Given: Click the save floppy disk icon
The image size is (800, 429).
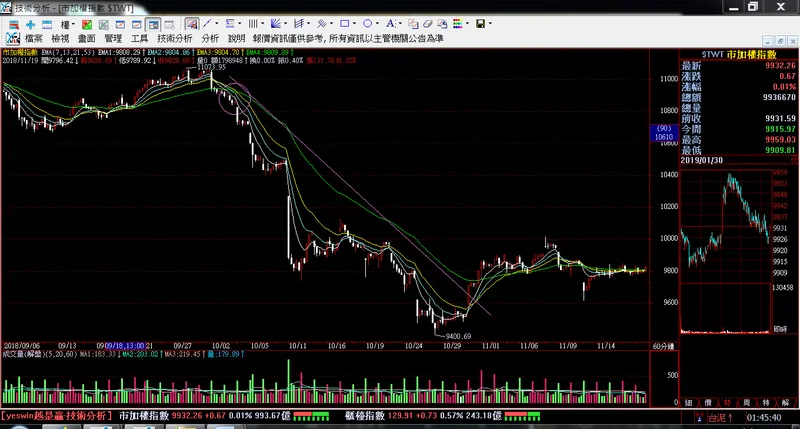Looking at the screenshot, I should 480,23.
